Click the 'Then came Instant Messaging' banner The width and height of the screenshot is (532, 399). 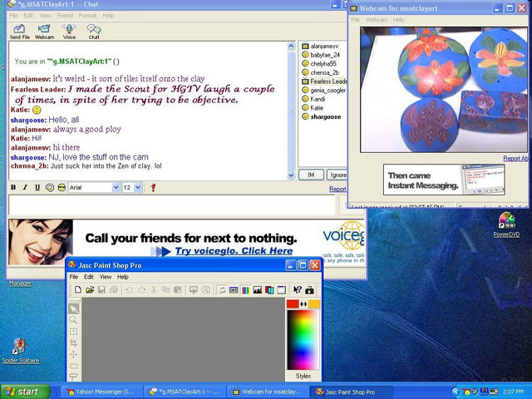pos(444,180)
